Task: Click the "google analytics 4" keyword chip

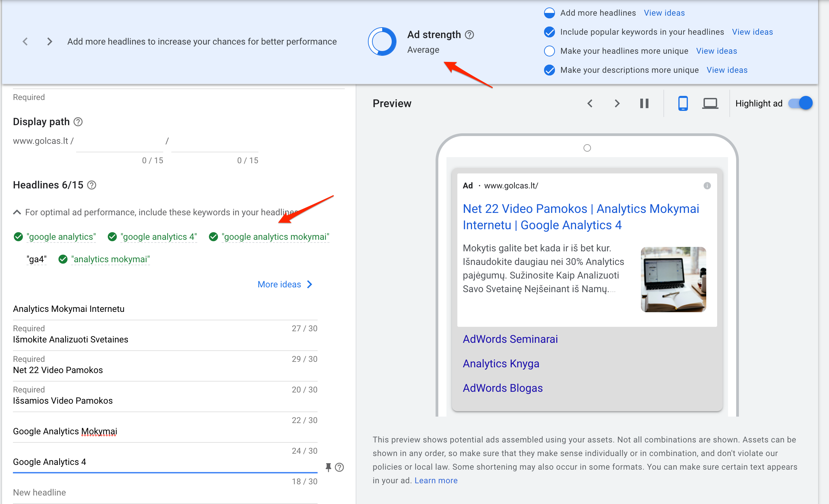Action: [x=159, y=237]
